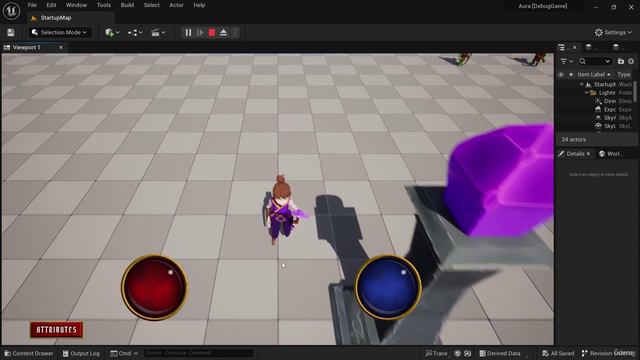Image resolution: width=640 pixels, height=360 pixels.
Task: Click the ATTRIBUTES button in the game HUD
Action: pos(56,330)
